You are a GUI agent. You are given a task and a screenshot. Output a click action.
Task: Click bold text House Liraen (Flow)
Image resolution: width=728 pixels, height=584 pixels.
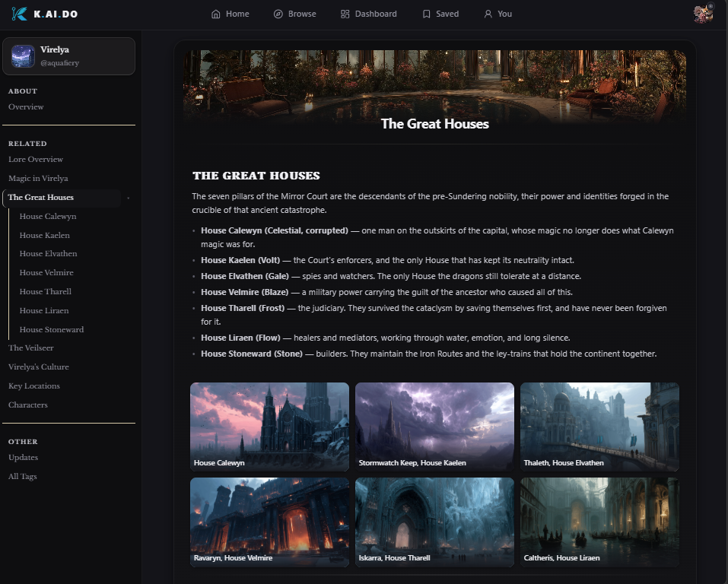[240, 338]
